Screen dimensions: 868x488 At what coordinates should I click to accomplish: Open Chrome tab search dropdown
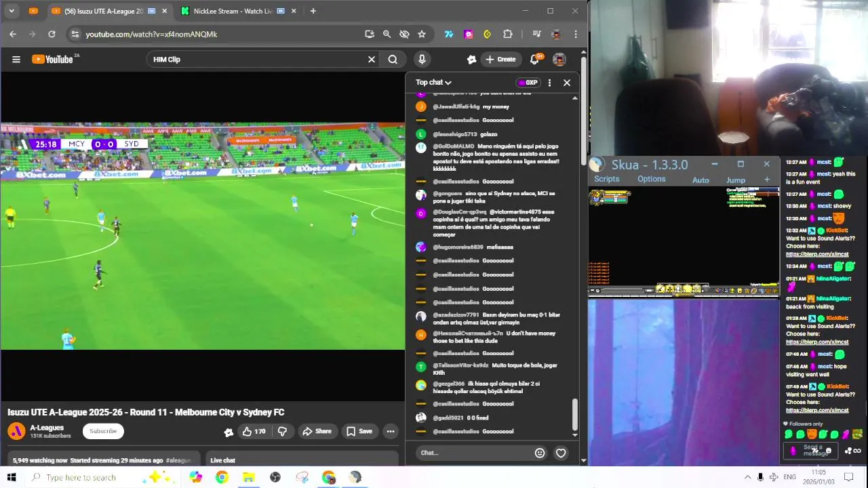click(x=12, y=11)
